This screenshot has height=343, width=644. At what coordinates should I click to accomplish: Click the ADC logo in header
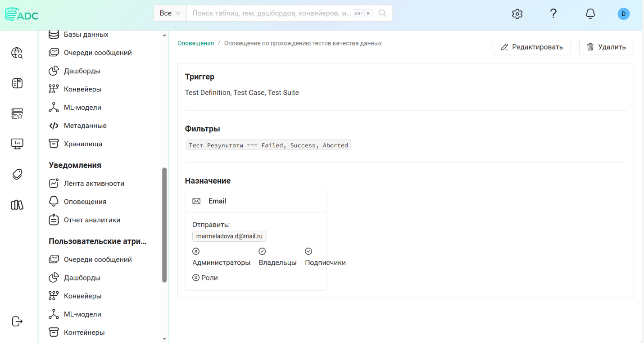tap(21, 14)
